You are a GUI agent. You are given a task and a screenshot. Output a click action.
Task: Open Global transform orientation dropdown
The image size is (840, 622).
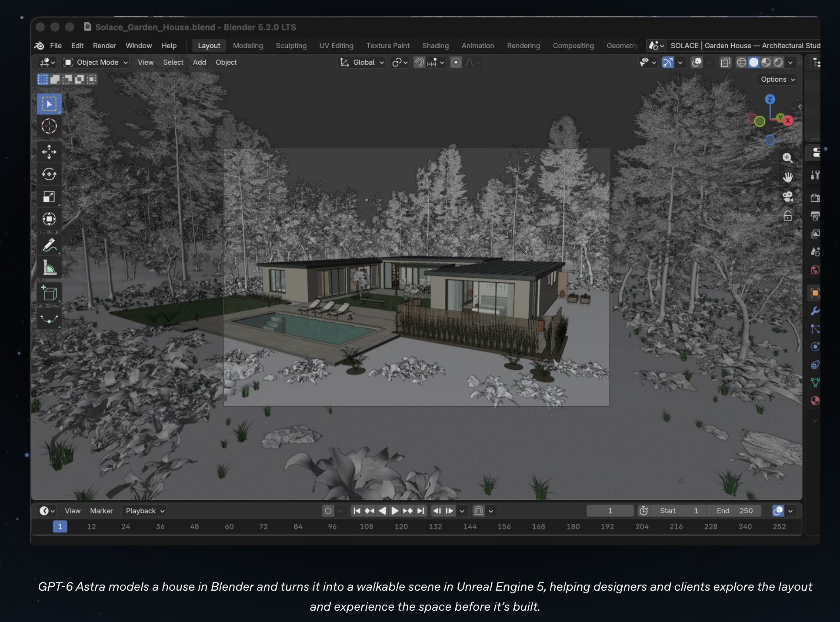point(362,62)
